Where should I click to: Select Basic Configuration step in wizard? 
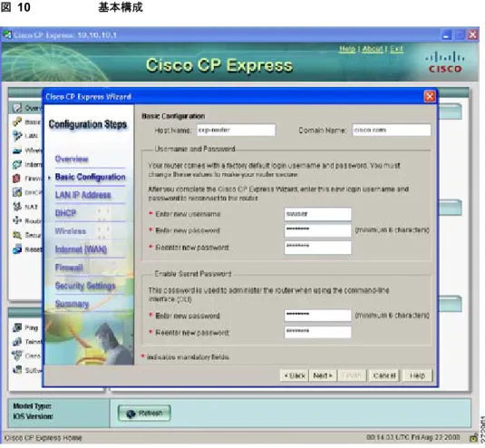(90, 177)
